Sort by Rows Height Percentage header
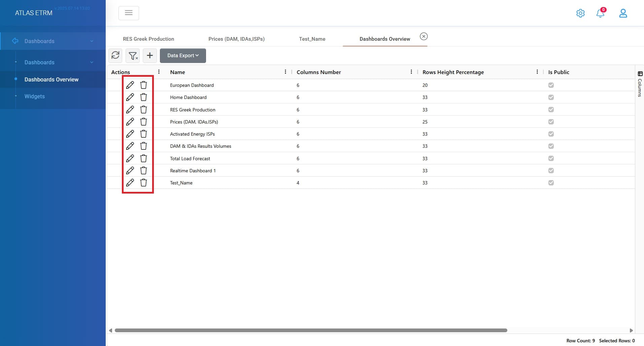Viewport: 644px width, 346px height. (453, 72)
